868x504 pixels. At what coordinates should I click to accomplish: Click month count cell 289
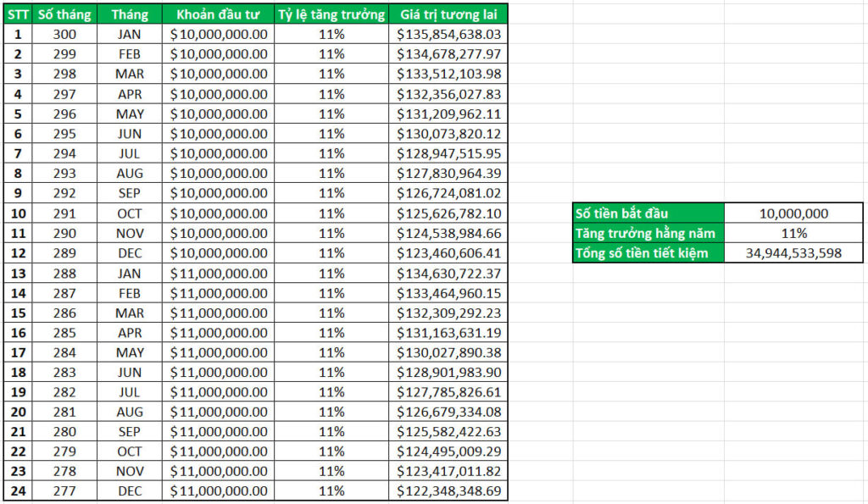(x=64, y=253)
